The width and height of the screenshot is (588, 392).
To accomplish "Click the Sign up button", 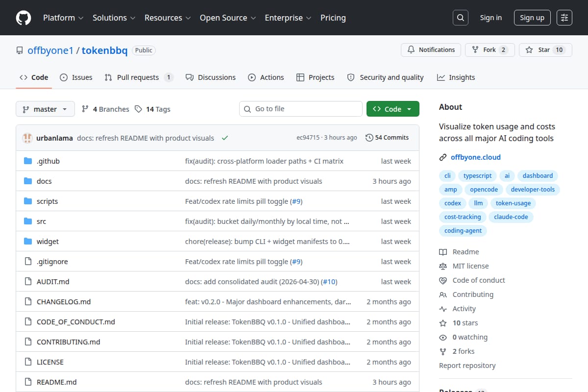I will coord(532,18).
